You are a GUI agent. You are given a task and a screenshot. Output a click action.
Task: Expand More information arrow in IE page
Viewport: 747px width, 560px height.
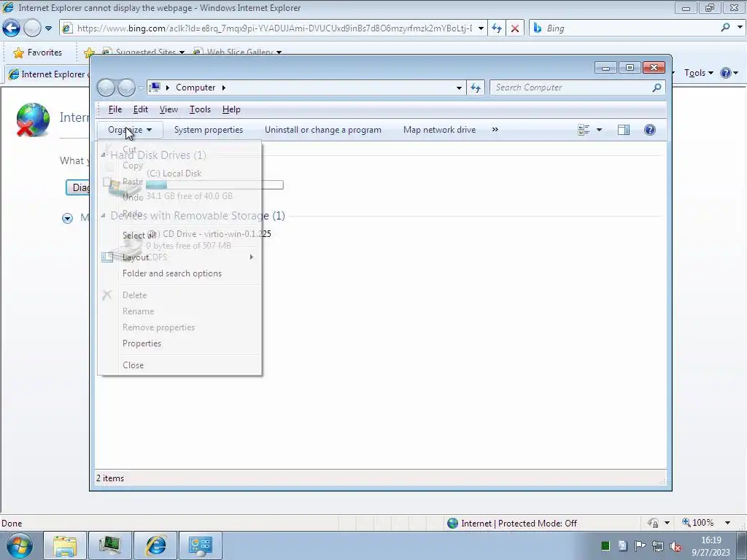pyautogui.click(x=68, y=218)
